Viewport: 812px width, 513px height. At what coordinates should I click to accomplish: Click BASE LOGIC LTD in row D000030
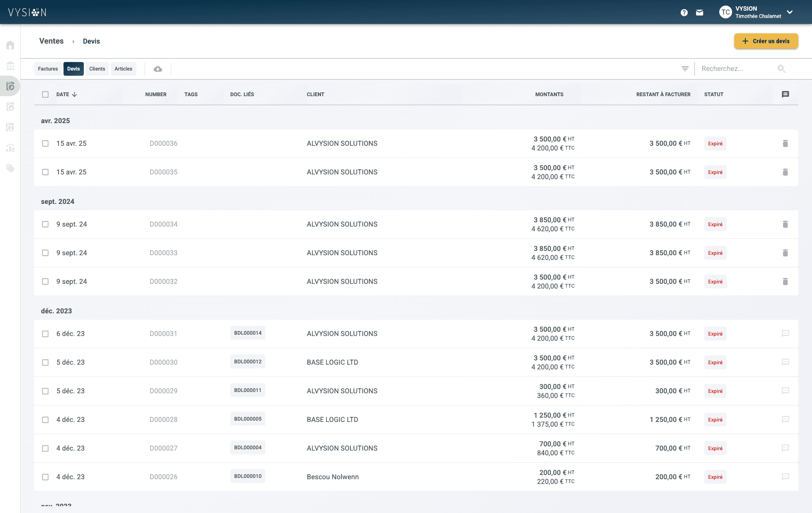coord(332,362)
